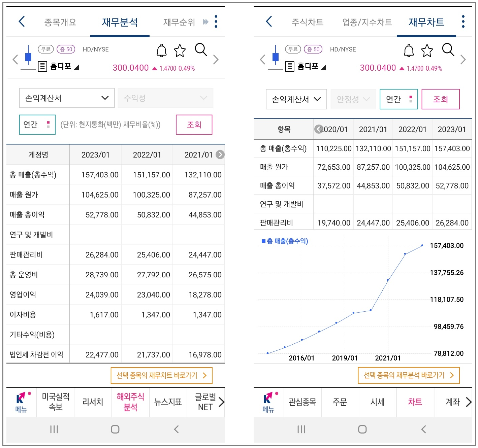Expand bottom menu arrow after 글로벌 NET

tap(221, 402)
